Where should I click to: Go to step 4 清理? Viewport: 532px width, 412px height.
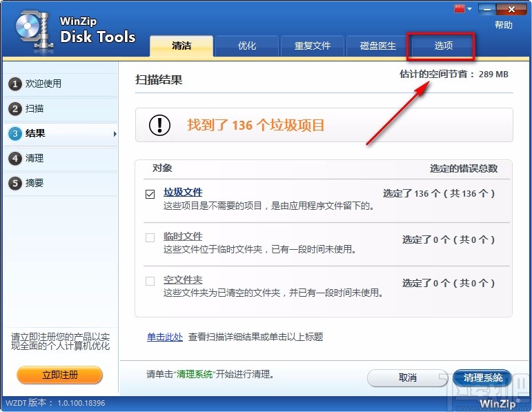[x=61, y=158]
